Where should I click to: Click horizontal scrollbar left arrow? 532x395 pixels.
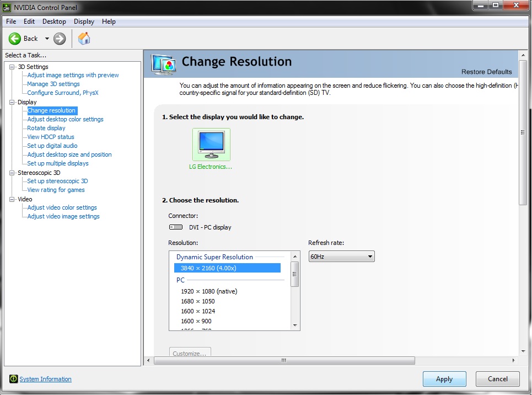148,360
